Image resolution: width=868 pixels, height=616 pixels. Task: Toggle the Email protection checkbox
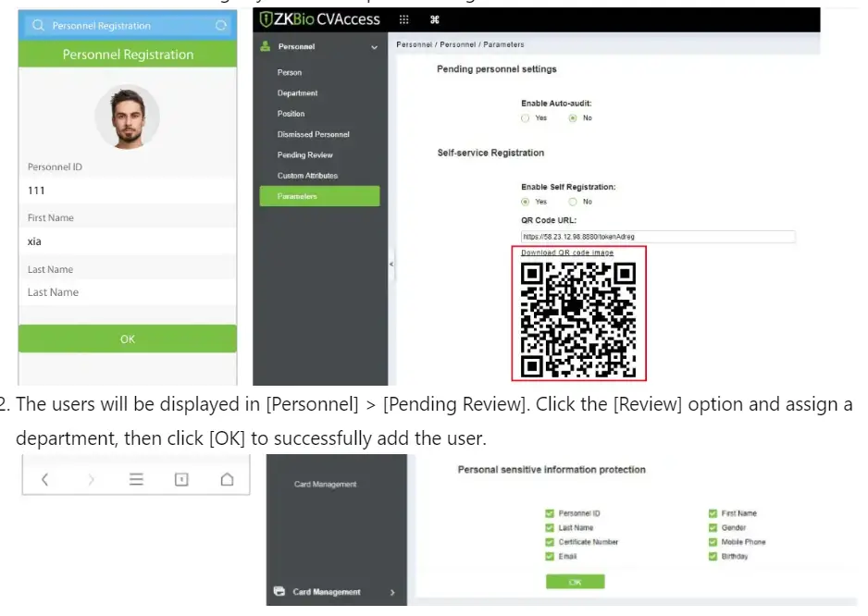[550, 556]
